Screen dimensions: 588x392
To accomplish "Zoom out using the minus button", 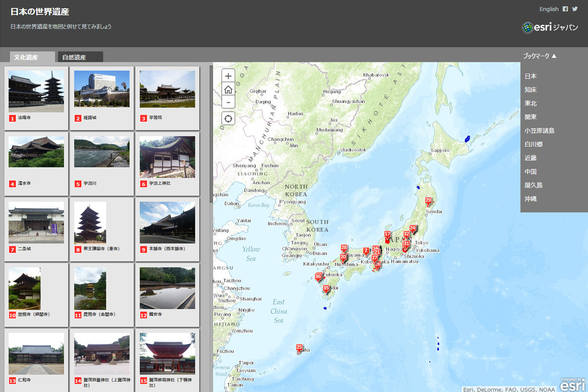I will click(x=228, y=102).
